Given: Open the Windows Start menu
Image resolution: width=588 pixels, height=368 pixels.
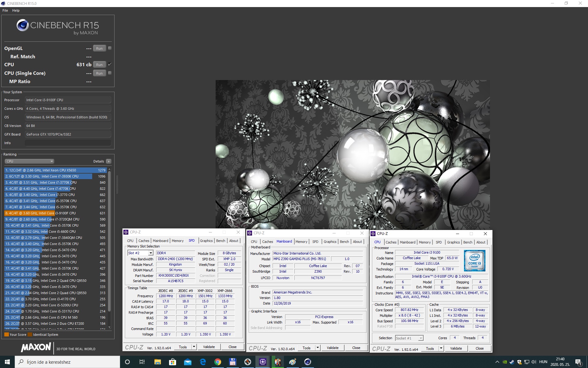Looking at the screenshot, I should click(x=7, y=362).
